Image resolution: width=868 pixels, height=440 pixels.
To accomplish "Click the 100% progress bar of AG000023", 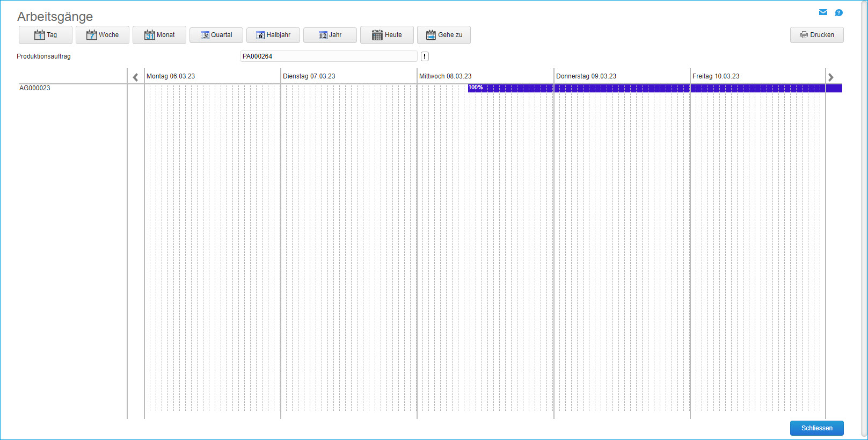I will pyautogui.click(x=655, y=88).
